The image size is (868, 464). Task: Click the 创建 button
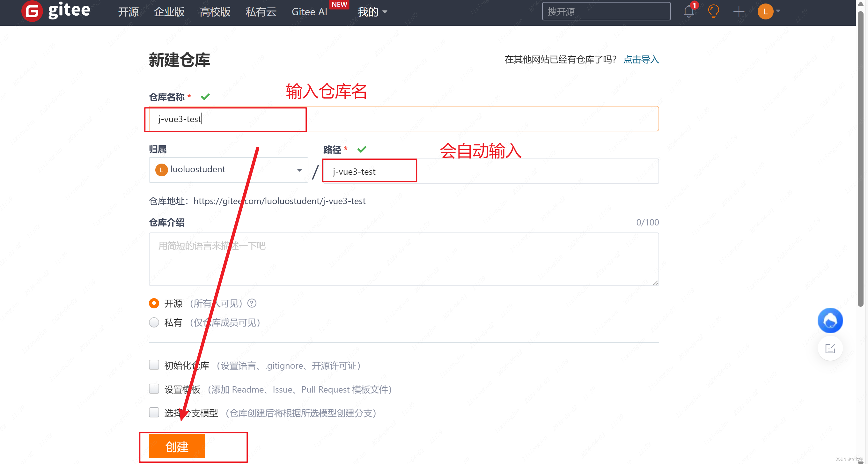(177, 446)
